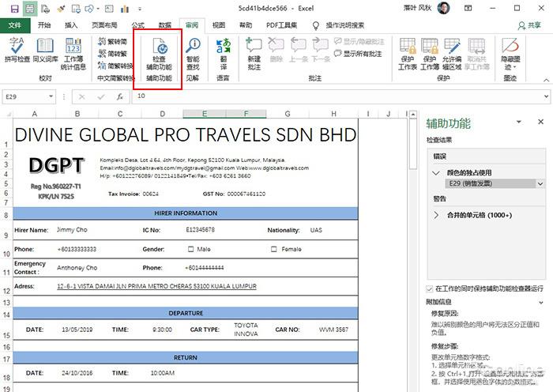Click the Share (共享) button
This screenshot has width=553, height=392.
pyautogui.click(x=529, y=25)
